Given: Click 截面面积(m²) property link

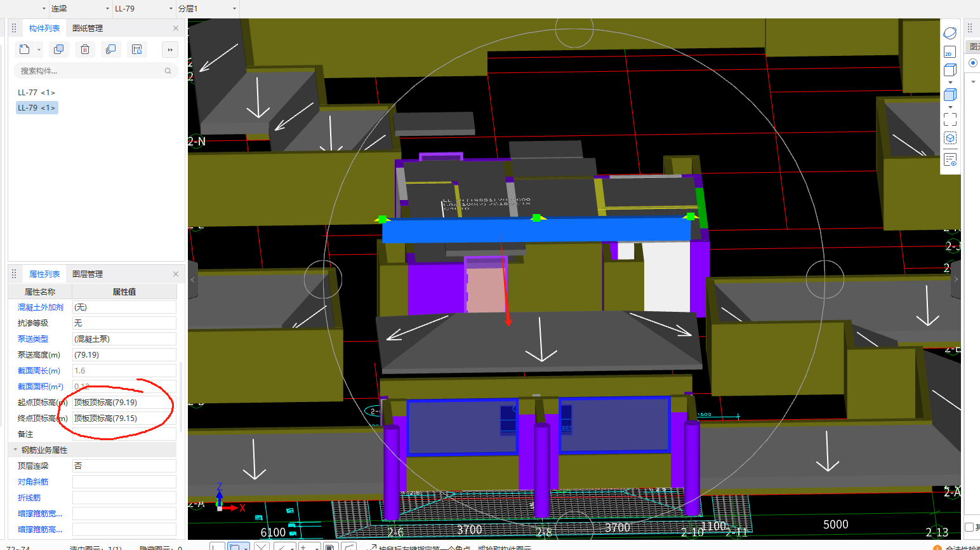Looking at the screenshot, I should click(41, 387).
